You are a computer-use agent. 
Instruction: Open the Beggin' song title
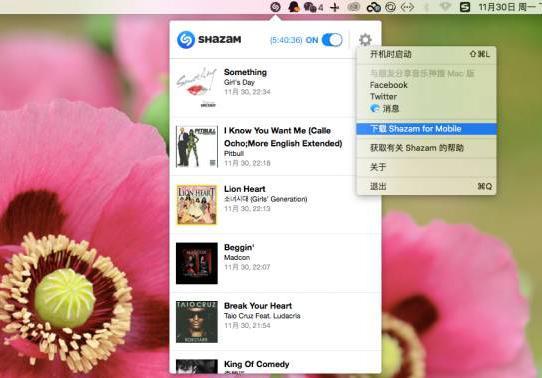point(239,247)
